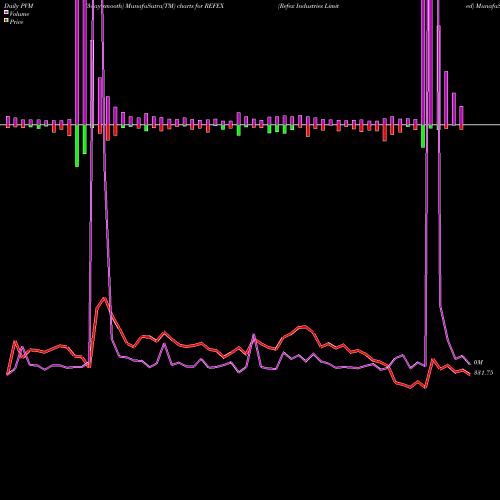Click the 'Refex Industries Limit' header text
Screen dimensions: 500x500
tap(308, 6)
